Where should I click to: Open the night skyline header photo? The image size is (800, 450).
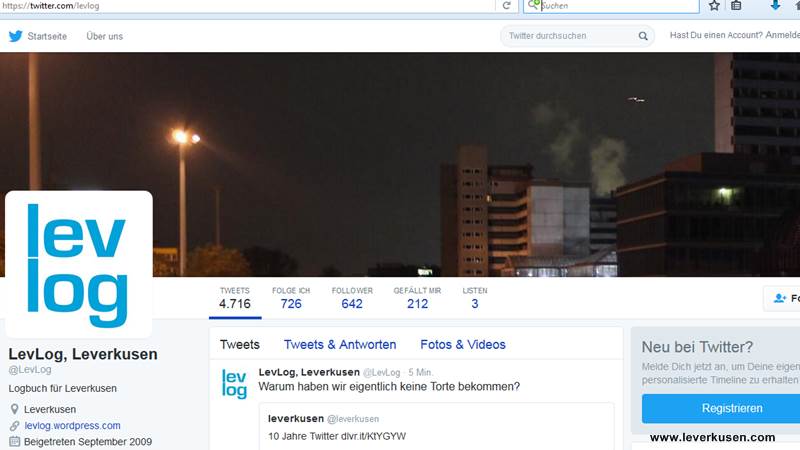(400, 164)
